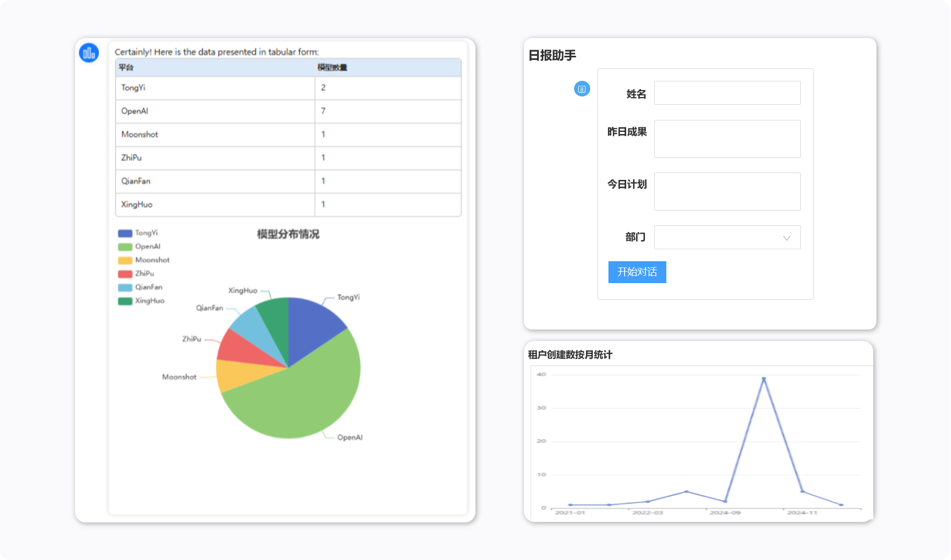
Task: Click the value 7 in OpenAI row
Action: (323, 111)
